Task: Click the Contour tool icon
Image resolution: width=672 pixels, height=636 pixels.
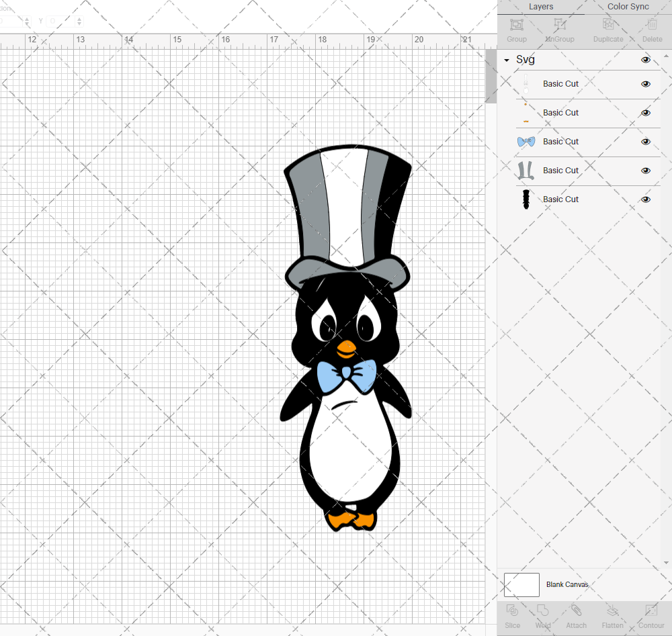Action: [x=651, y=610]
